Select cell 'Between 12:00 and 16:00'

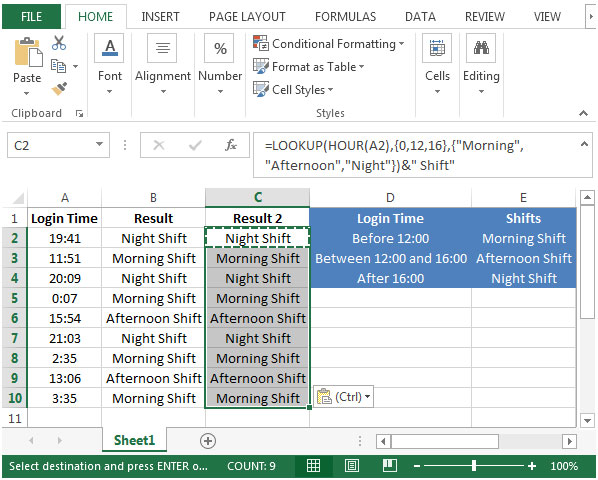(391, 258)
